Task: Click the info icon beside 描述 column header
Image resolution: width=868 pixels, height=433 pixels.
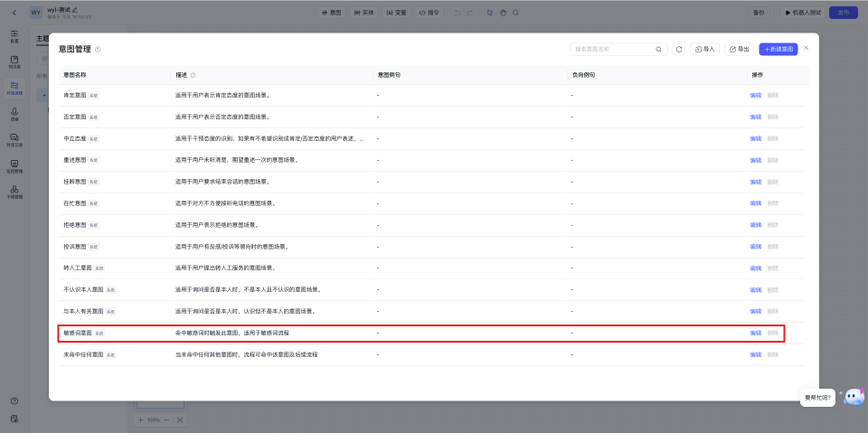Action: coord(193,75)
